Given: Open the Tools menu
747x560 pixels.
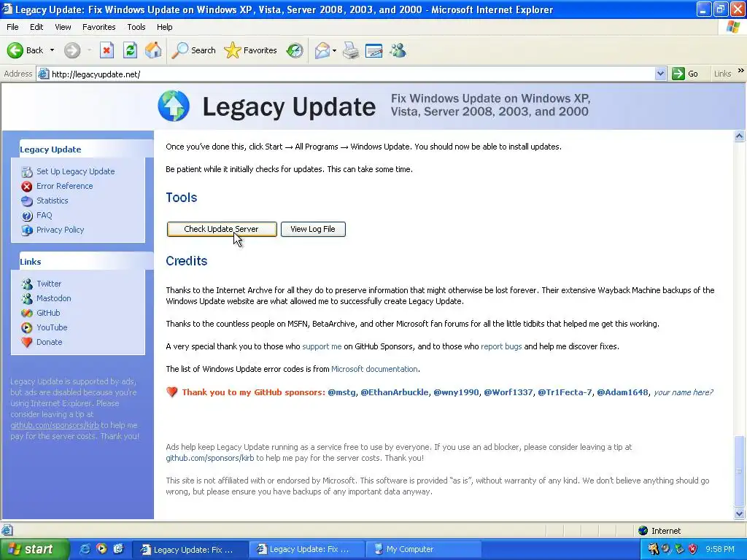Looking at the screenshot, I should (136, 27).
